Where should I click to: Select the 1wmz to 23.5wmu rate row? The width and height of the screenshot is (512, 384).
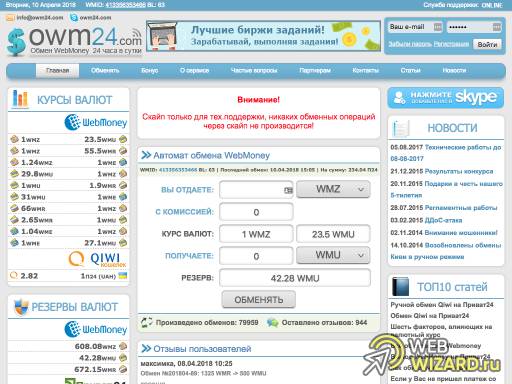click(x=68, y=139)
